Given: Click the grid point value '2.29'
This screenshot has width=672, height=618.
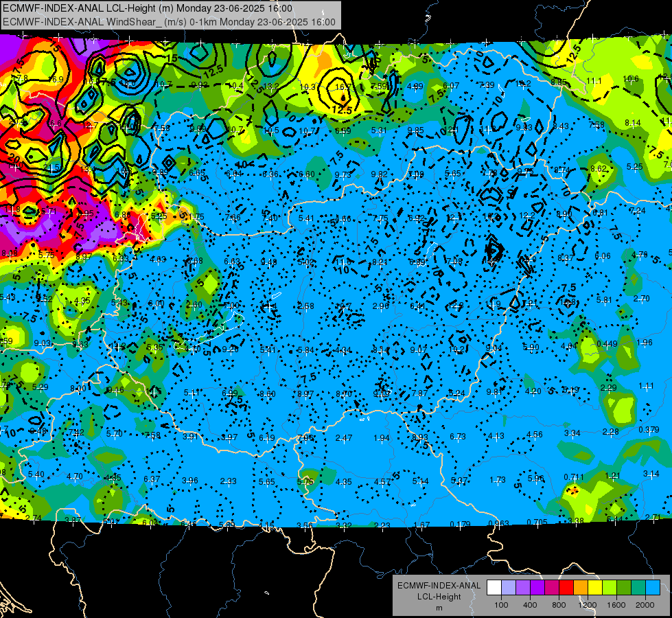Looking at the screenshot, I should [609, 387].
